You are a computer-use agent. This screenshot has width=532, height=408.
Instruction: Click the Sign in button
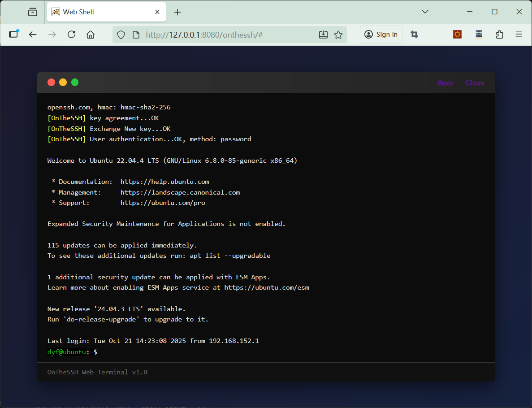[381, 35]
